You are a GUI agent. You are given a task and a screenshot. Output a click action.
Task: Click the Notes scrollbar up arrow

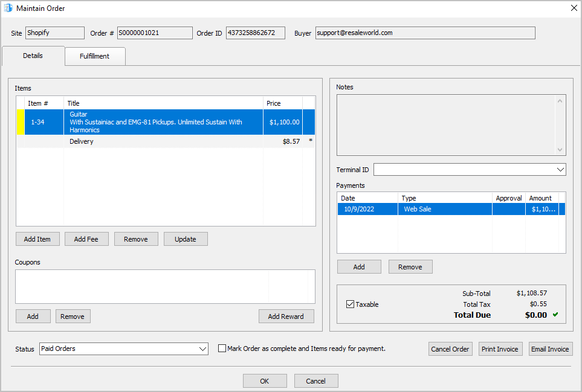560,101
